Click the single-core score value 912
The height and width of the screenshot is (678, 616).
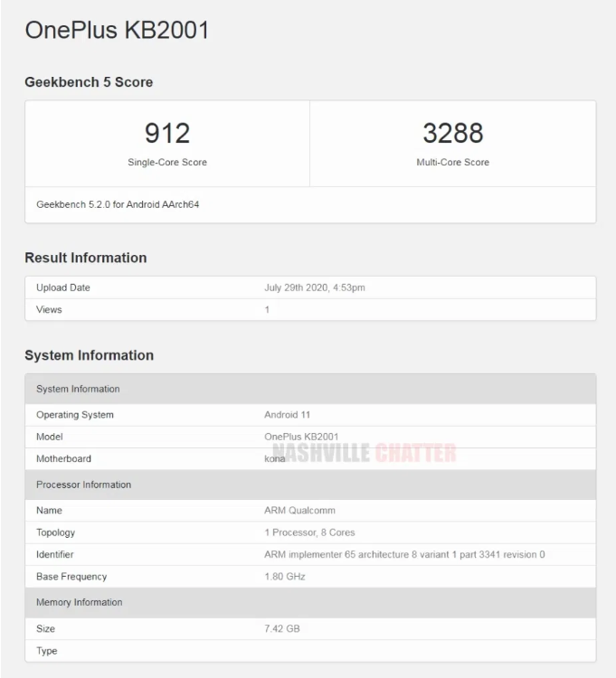click(x=167, y=133)
